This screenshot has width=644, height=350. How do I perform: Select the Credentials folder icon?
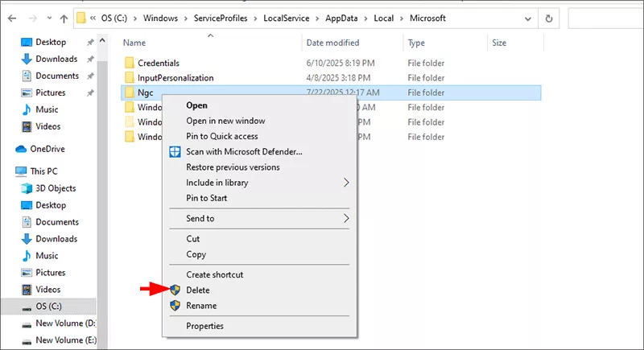coord(130,63)
